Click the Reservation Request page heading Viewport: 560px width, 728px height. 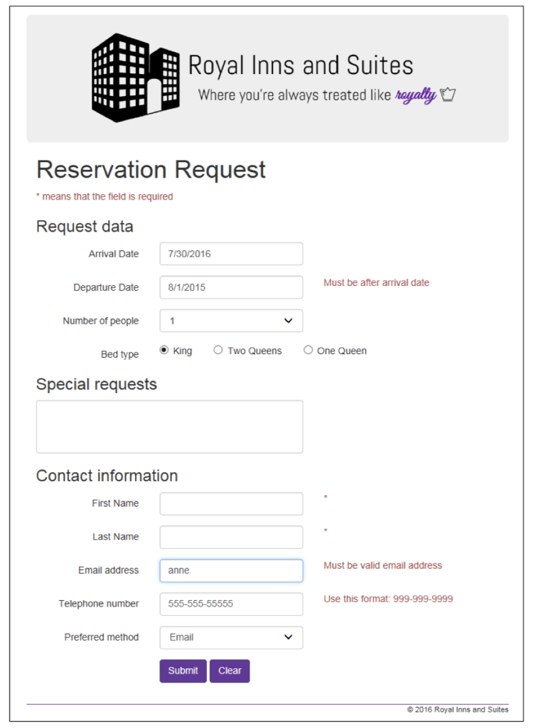coord(151,170)
